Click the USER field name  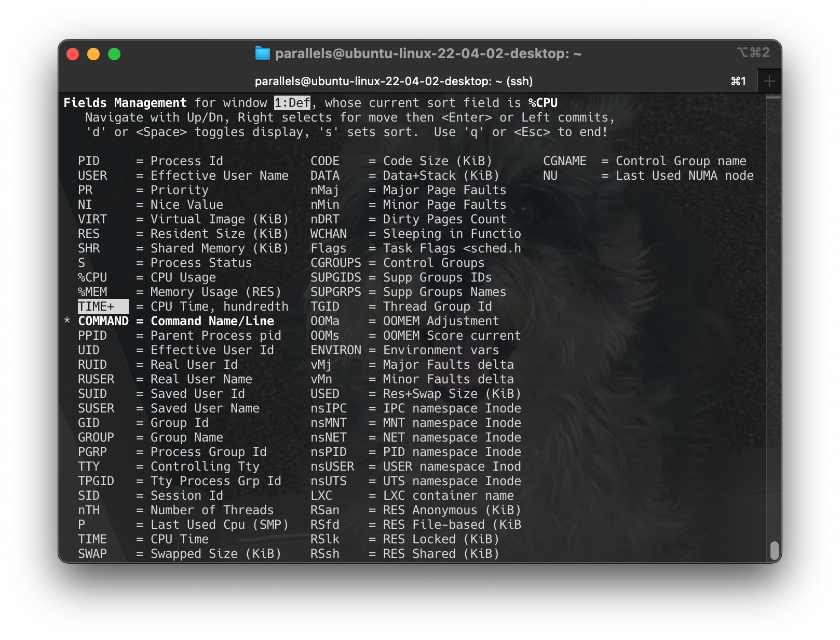tap(92, 176)
